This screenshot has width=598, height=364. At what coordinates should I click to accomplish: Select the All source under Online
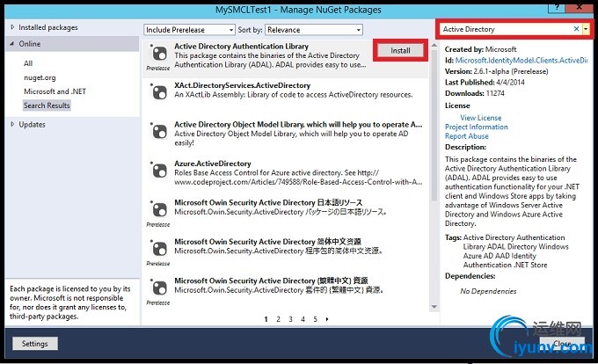[x=28, y=63]
